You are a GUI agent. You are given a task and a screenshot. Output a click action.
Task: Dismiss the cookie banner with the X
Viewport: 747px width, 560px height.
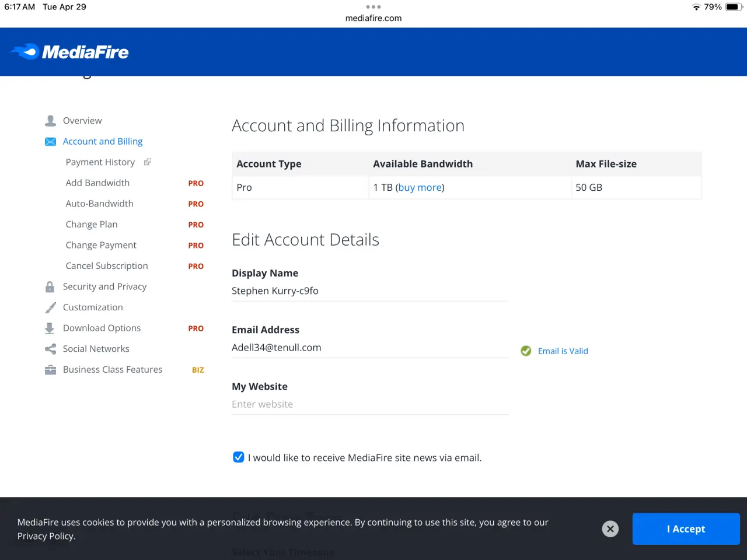(610, 529)
